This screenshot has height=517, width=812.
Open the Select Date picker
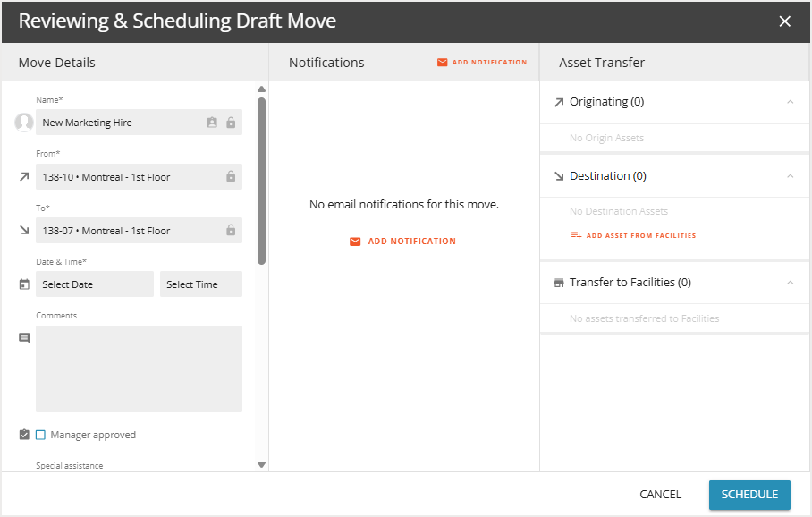point(95,284)
